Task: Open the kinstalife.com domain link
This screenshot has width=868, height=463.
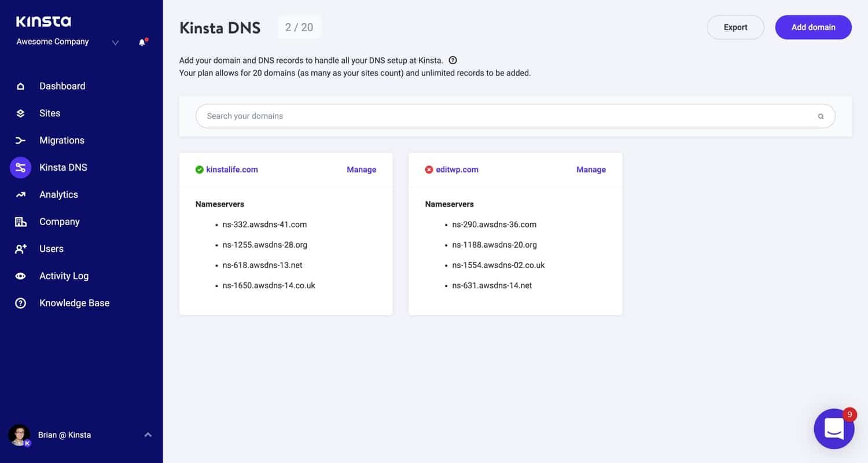Action: 232,170
